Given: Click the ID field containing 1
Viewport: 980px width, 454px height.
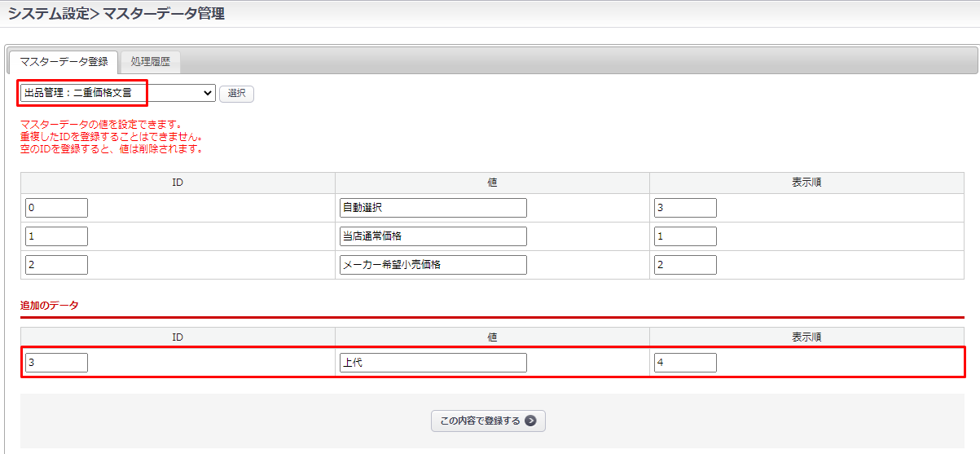Looking at the screenshot, I should point(56,236).
